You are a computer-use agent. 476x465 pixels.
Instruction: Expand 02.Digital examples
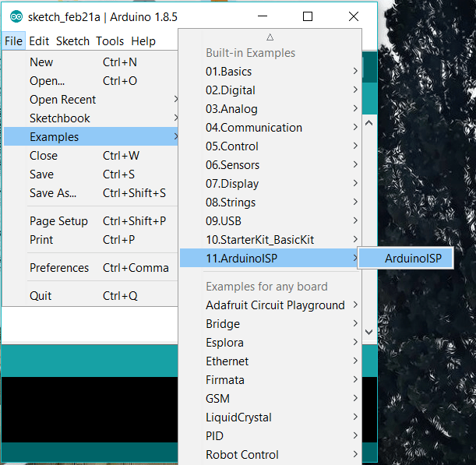[270, 90]
